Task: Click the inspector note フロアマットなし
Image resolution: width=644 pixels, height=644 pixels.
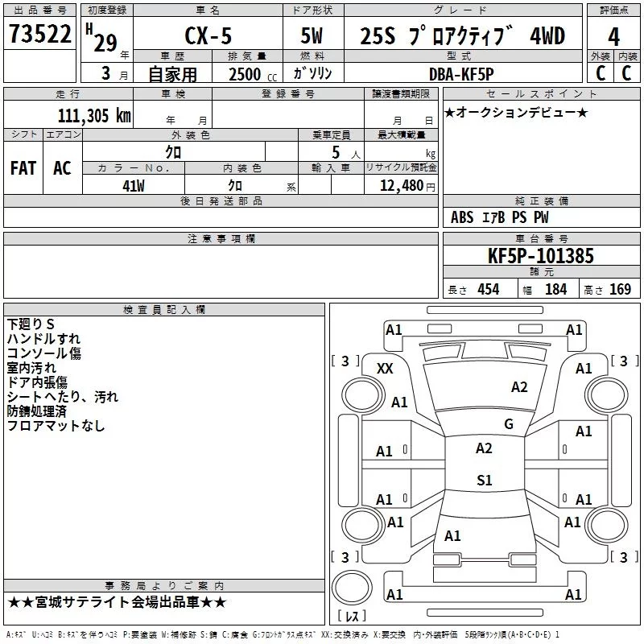Action: [x=56, y=426]
